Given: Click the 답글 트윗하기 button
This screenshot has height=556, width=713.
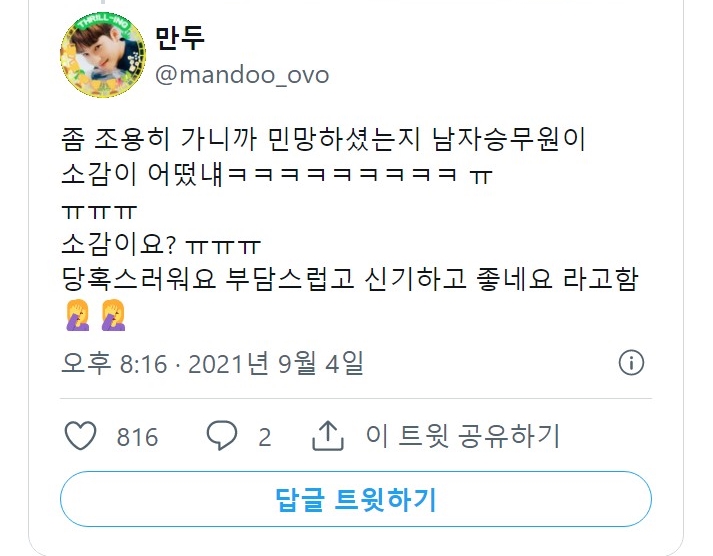Looking at the screenshot, I should click(356, 499).
